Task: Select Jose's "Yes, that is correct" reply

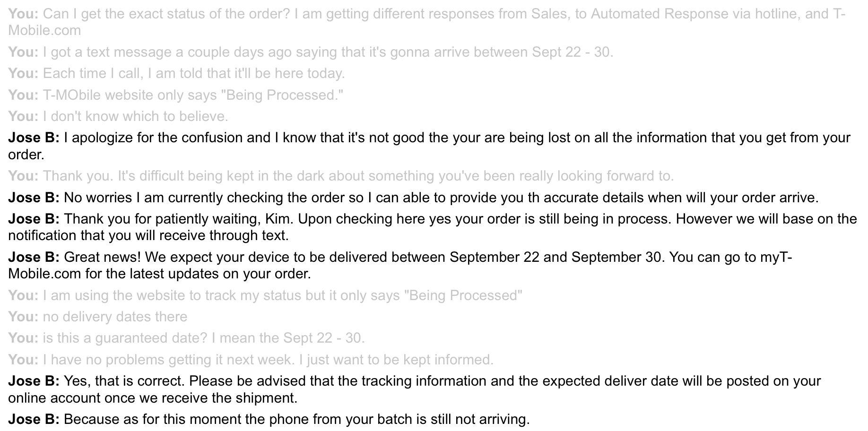Action: point(415,389)
